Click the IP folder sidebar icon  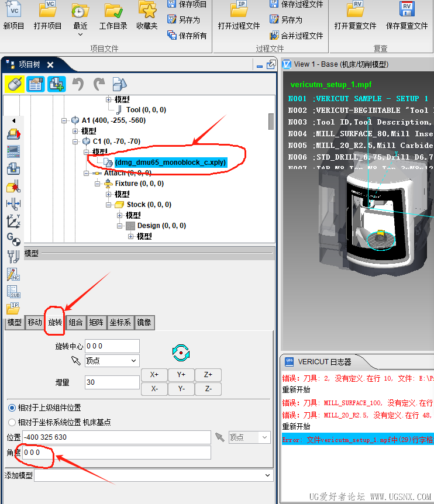(13, 308)
